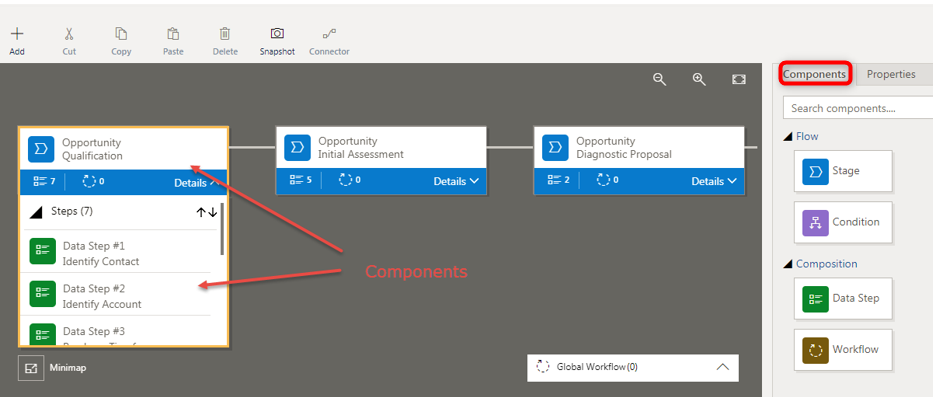Click the Global Workflow (0) label
The width and height of the screenshot is (933, 397).
597,367
